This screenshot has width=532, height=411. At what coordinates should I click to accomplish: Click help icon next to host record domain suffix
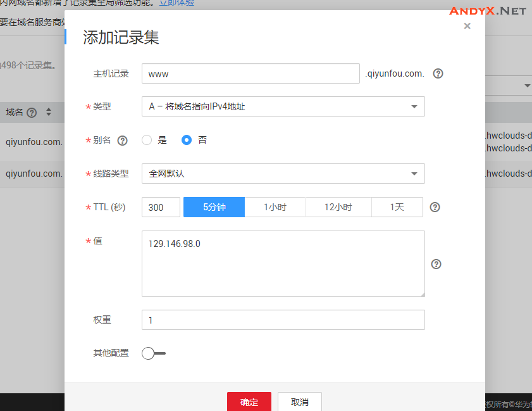(438, 73)
